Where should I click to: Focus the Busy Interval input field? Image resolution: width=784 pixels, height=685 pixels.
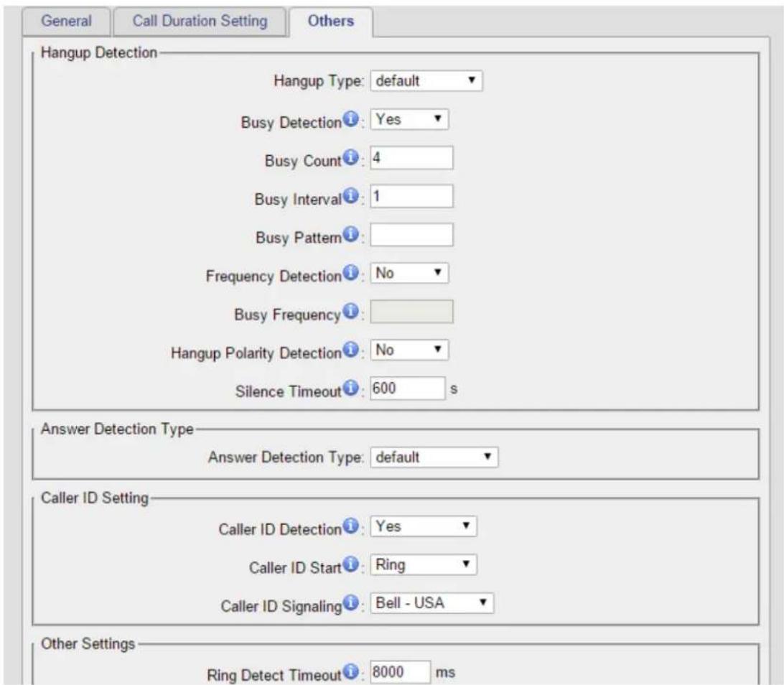point(411,197)
